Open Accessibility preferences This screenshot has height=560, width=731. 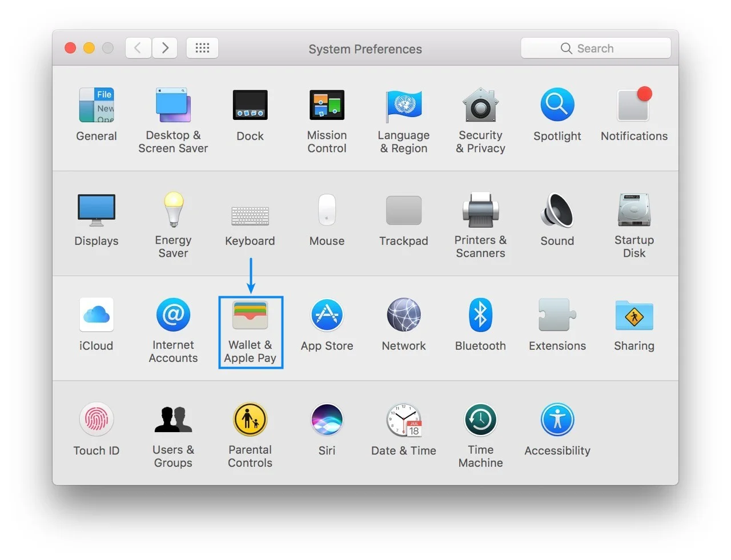click(x=557, y=420)
